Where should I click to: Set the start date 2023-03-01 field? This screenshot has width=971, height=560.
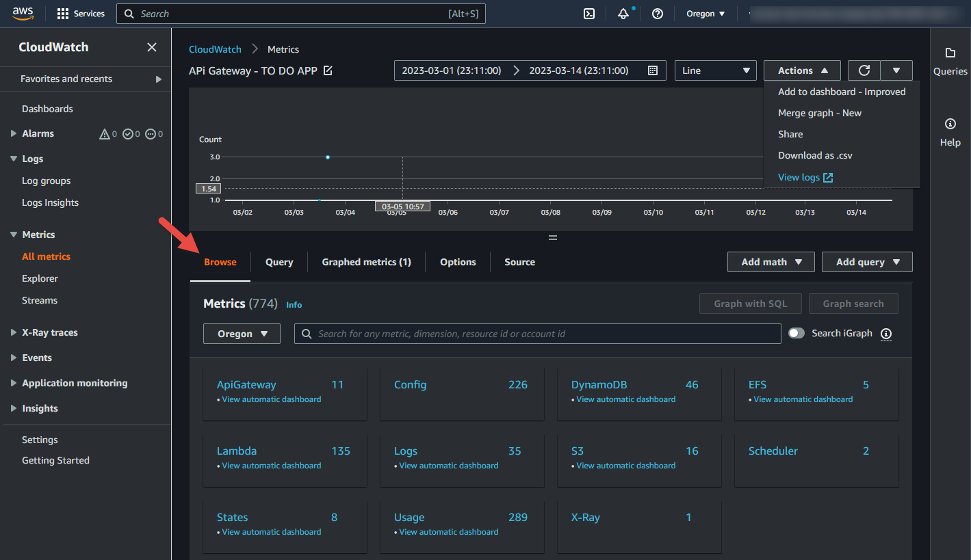452,70
